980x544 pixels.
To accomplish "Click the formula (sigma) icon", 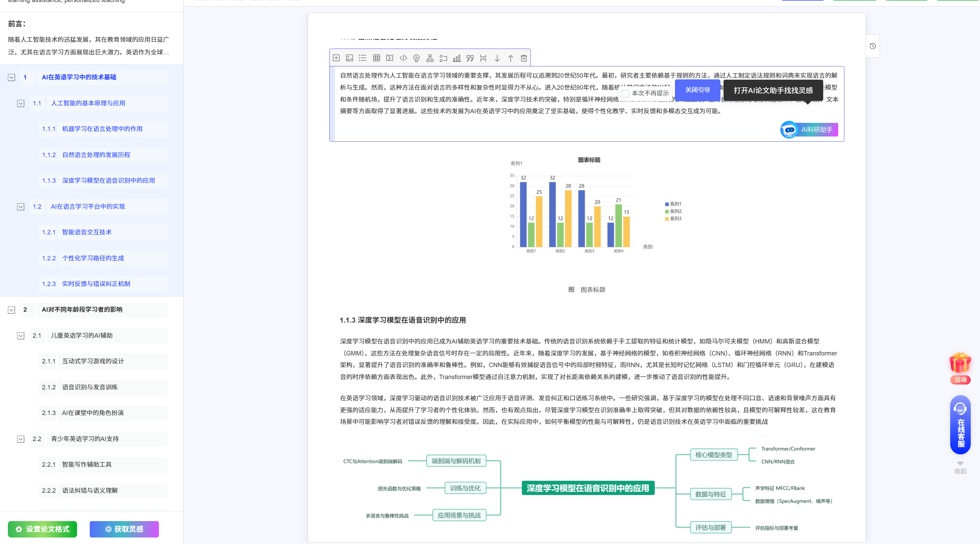I will (x=390, y=58).
